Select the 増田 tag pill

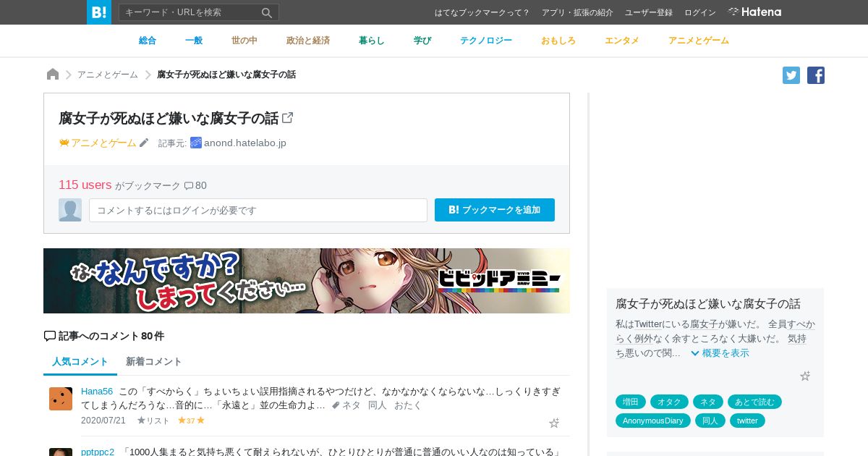(631, 402)
